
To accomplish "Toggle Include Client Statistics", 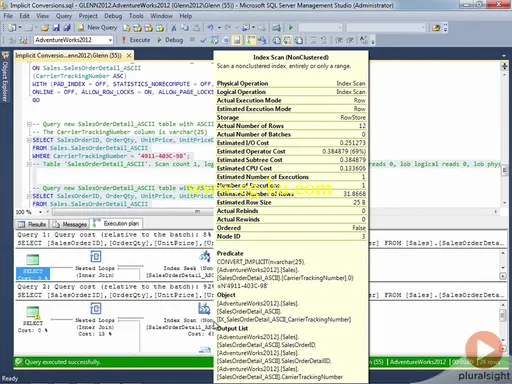I will coord(262,40).
